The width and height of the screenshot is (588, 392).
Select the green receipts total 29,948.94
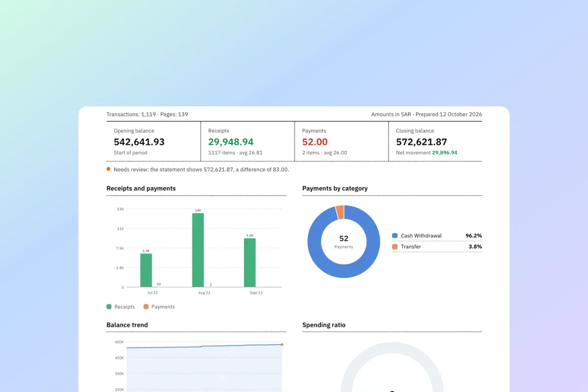pyautogui.click(x=231, y=142)
